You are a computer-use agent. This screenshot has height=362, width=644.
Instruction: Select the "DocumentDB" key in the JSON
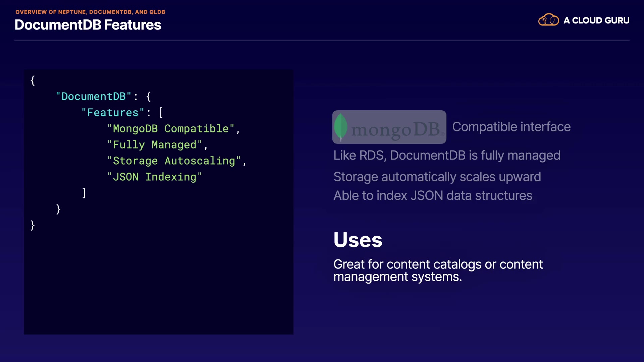click(94, 97)
